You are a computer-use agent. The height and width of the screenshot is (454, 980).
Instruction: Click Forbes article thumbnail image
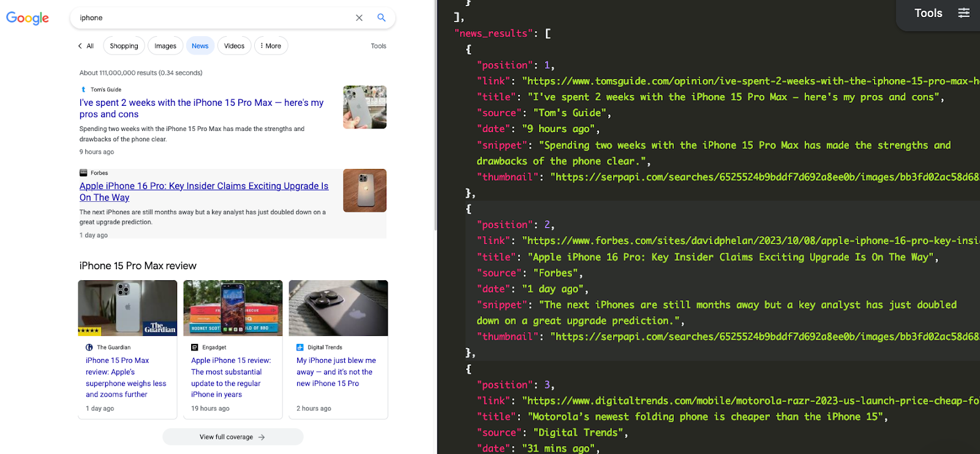364,190
